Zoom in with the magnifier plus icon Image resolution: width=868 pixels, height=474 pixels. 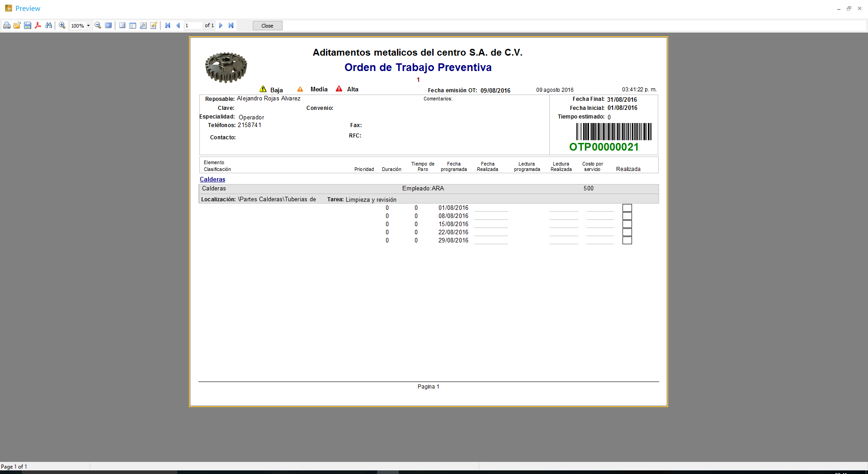click(x=62, y=26)
